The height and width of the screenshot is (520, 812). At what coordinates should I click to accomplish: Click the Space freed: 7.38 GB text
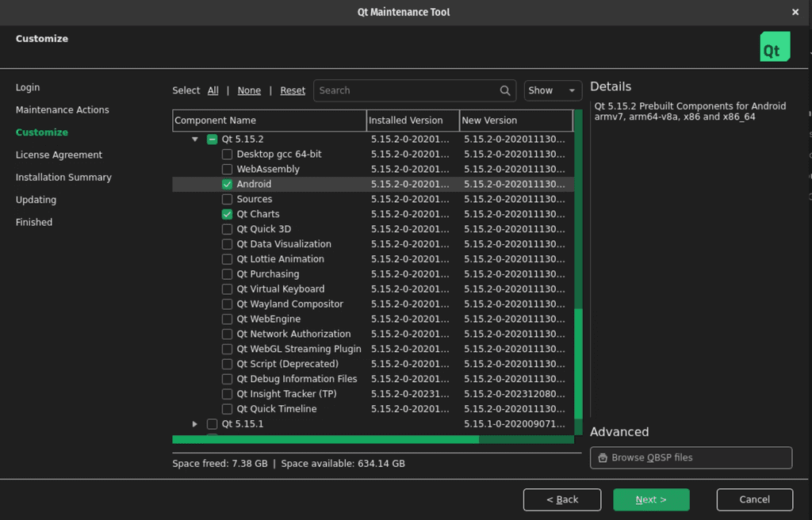point(220,464)
